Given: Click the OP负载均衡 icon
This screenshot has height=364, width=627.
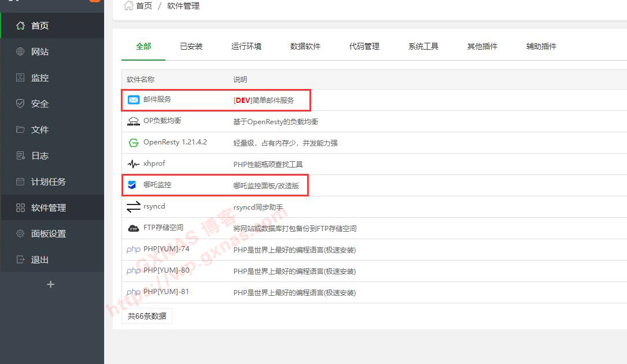Looking at the screenshot, I should pos(133,121).
